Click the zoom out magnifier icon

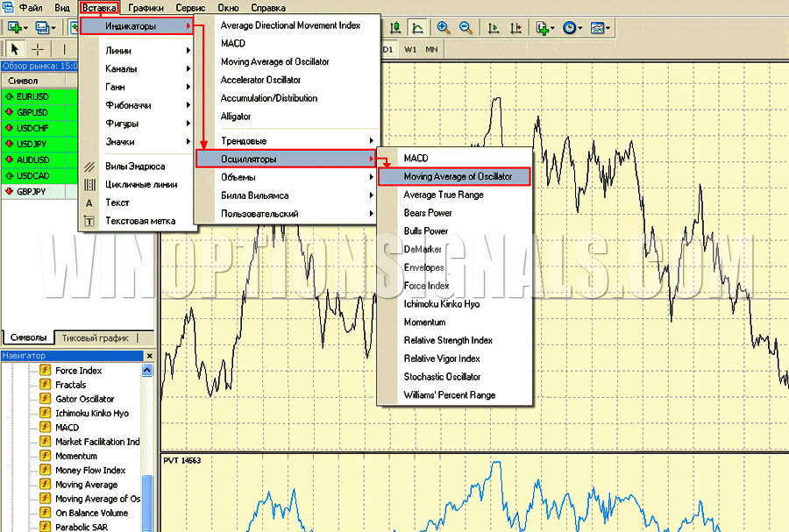pos(465,28)
